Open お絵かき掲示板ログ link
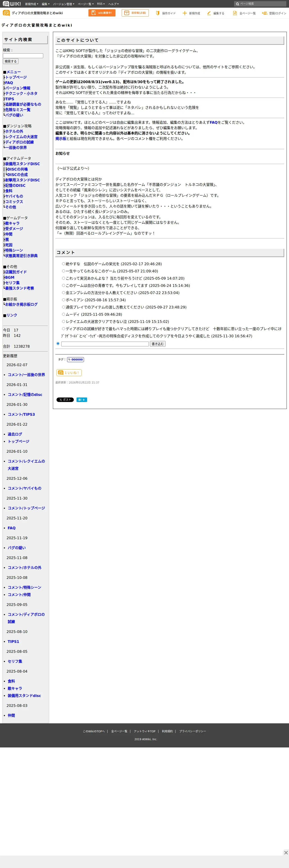This screenshot has height=868, width=289. (x=21, y=304)
